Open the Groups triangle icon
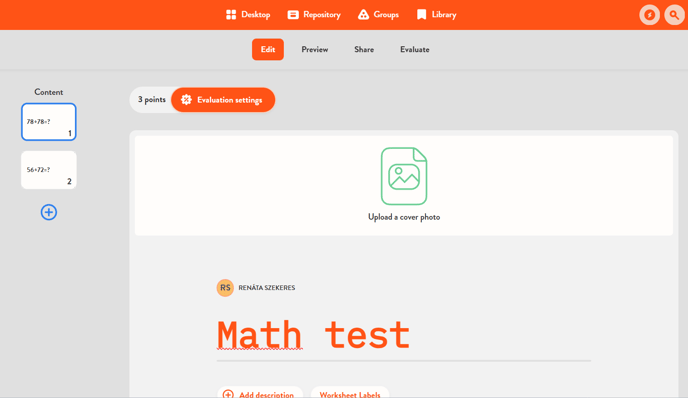 click(363, 14)
